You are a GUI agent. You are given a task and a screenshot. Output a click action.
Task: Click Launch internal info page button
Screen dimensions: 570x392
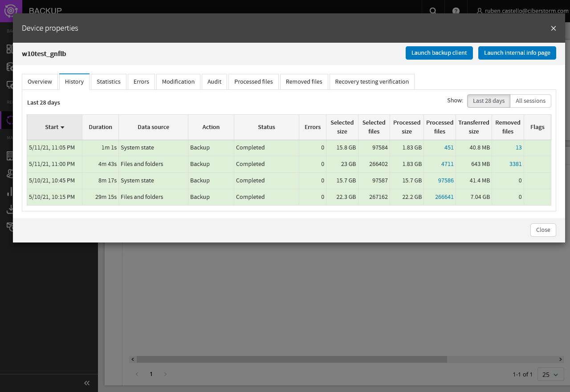[517, 53]
